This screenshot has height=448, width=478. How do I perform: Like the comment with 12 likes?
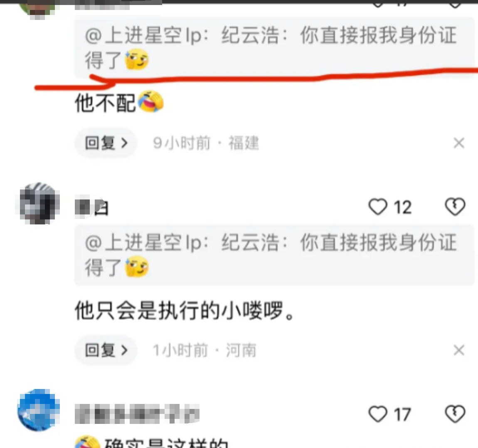coord(378,207)
